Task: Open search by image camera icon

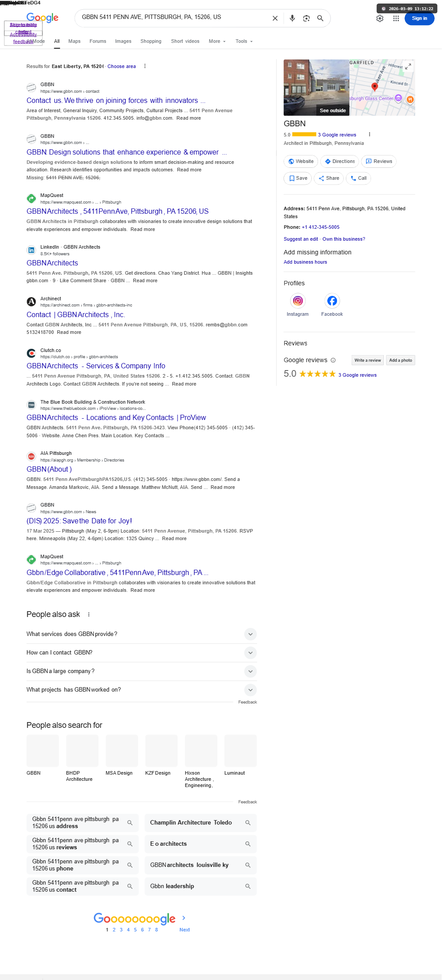Action: pyautogui.click(x=306, y=18)
